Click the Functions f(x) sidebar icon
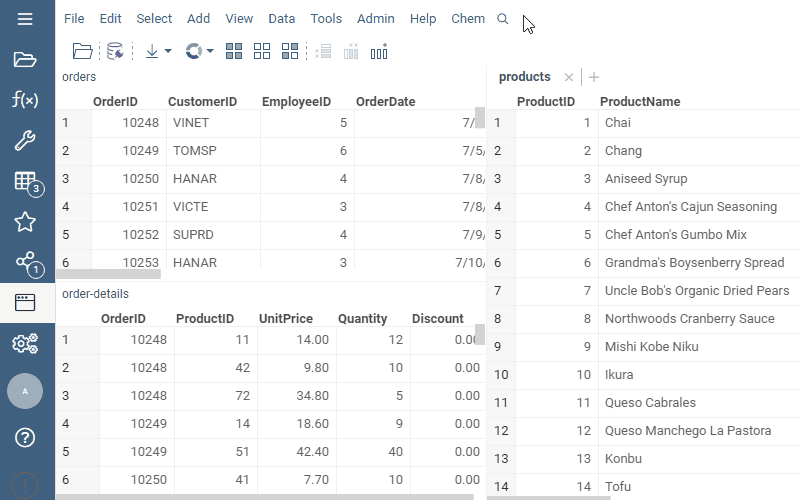The width and height of the screenshot is (800, 500). (25, 99)
